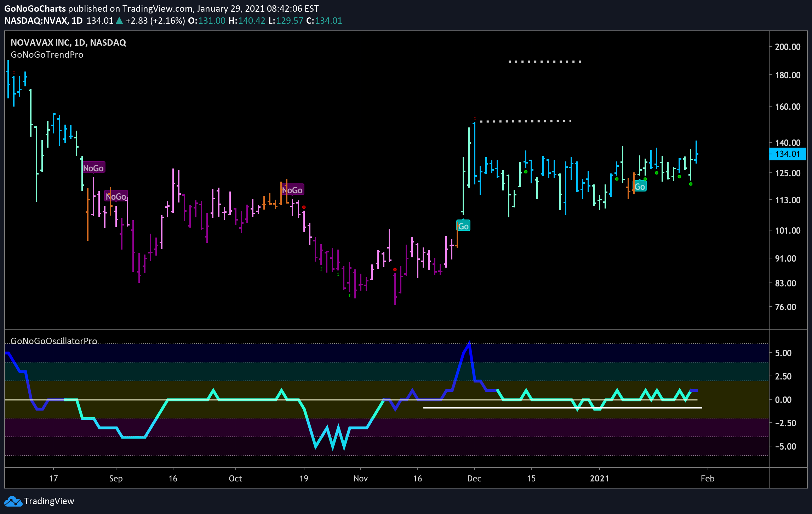Image resolution: width=812 pixels, height=514 pixels.
Task: Click the NASDAQ:NVAX, 1D symbol label
Action: coord(44,21)
